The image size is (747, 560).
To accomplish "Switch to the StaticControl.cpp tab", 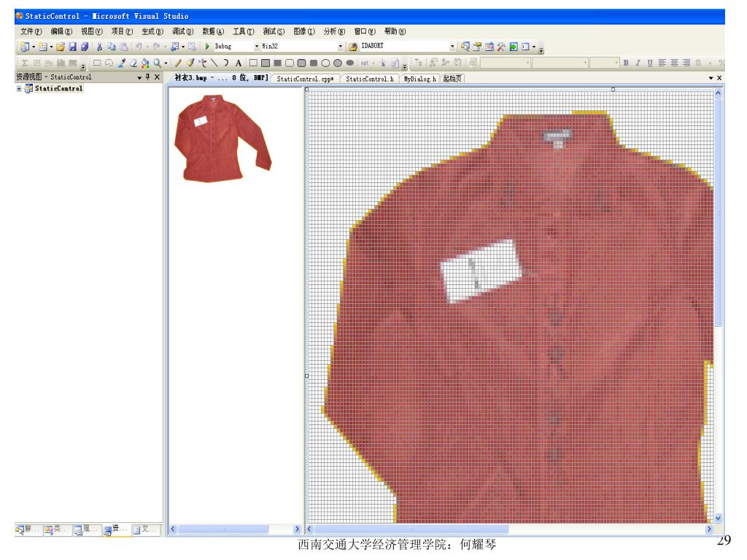I will point(305,78).
